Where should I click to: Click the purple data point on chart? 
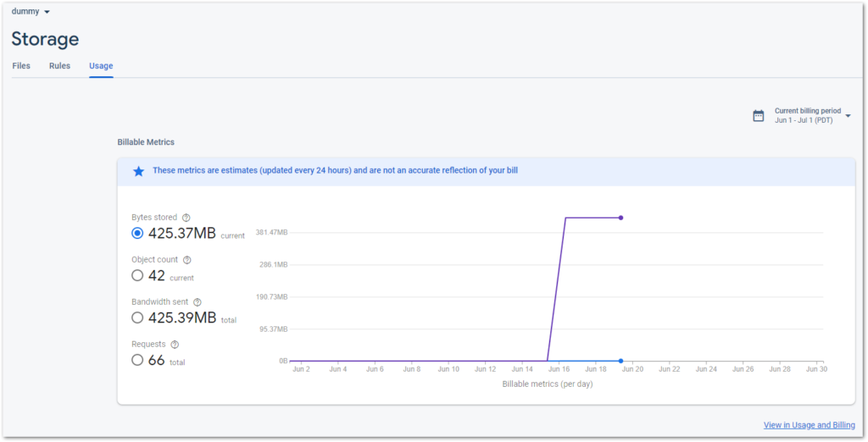pos(620,218)
